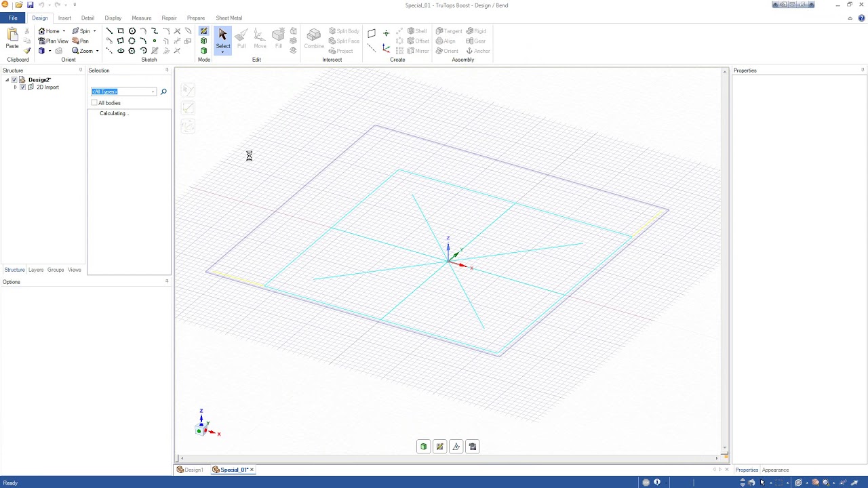The height and width of the screenshot is (488, 868).
Task: Activate the Pan tool in ribbon
Action: tap(81, 41)
